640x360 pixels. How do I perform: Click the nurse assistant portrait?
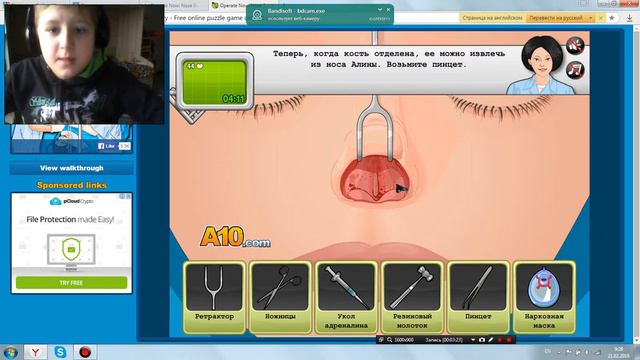pos(542,65)
